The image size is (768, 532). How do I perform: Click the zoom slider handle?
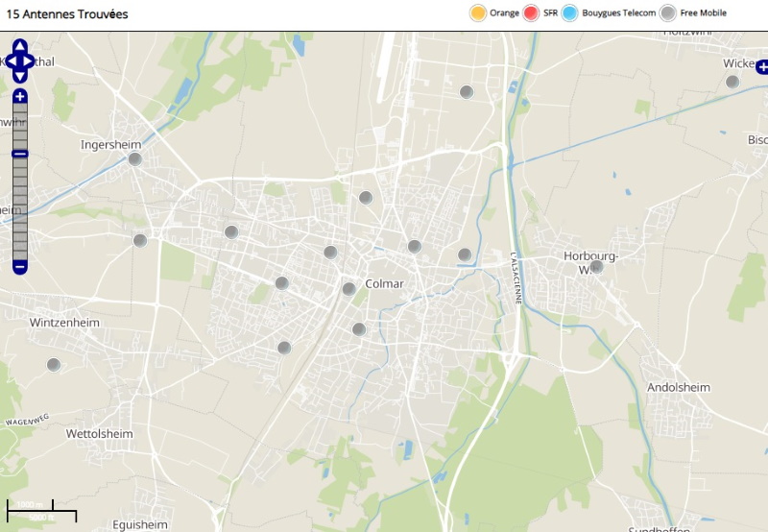click(19, 154)
